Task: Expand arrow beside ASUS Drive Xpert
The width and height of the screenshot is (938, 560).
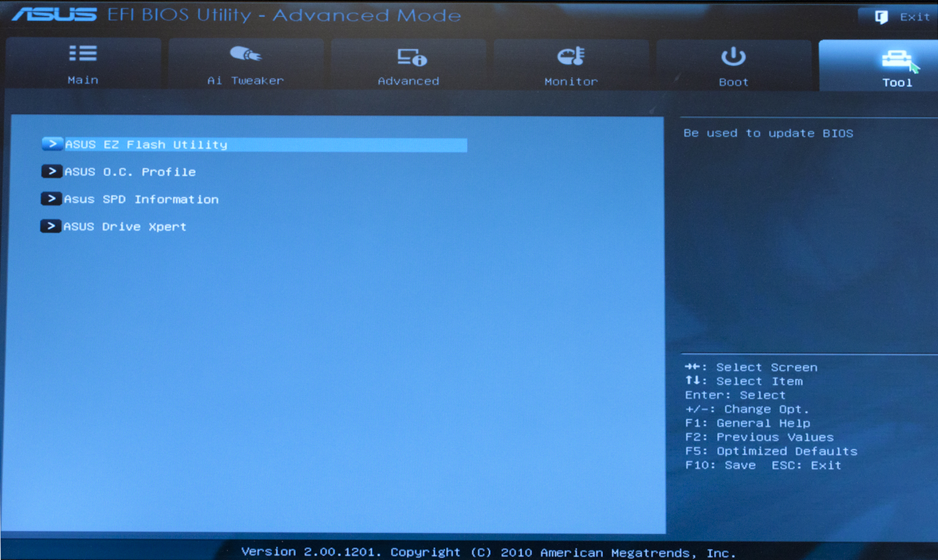Action: click(50, 226)
